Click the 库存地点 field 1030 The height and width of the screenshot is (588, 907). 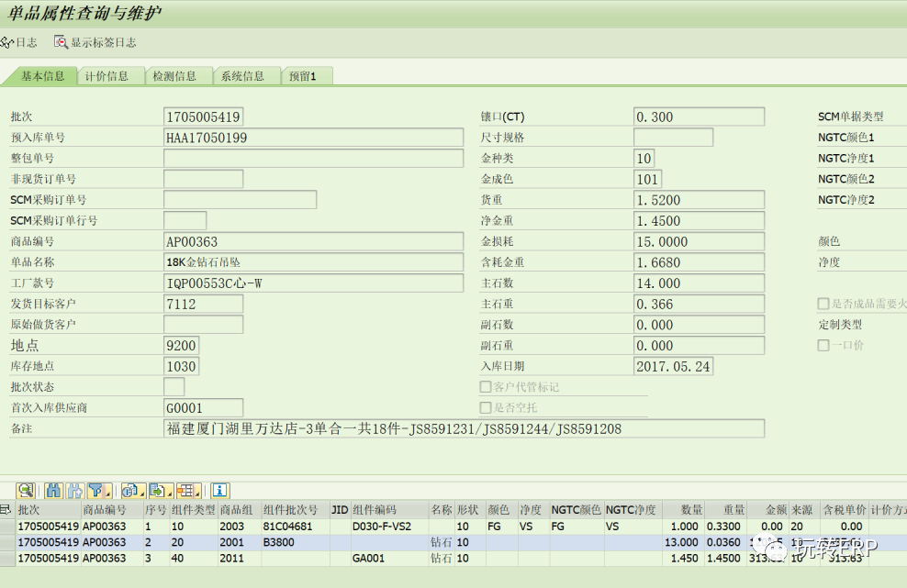182,367
